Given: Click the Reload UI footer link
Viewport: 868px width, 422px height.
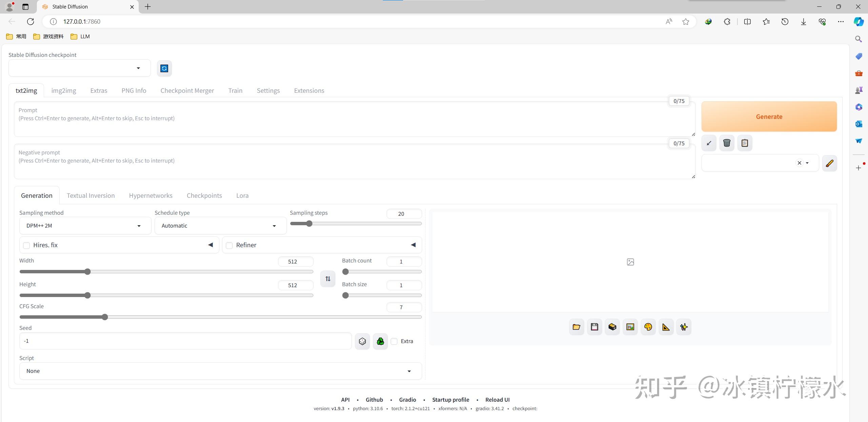Looking at the screenshot, I should [x=497, y=400].
